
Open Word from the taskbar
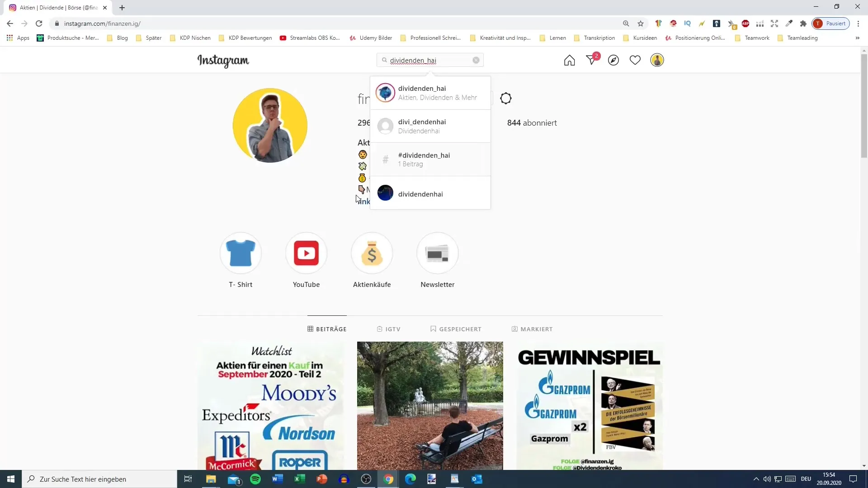pos(277,479)
